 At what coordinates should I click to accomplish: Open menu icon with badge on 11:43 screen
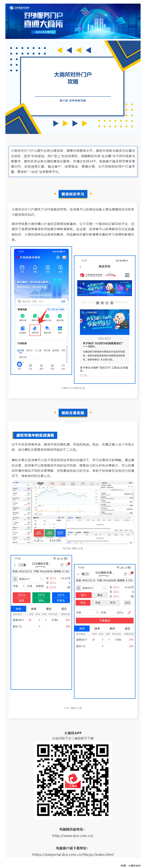(131, 574)
